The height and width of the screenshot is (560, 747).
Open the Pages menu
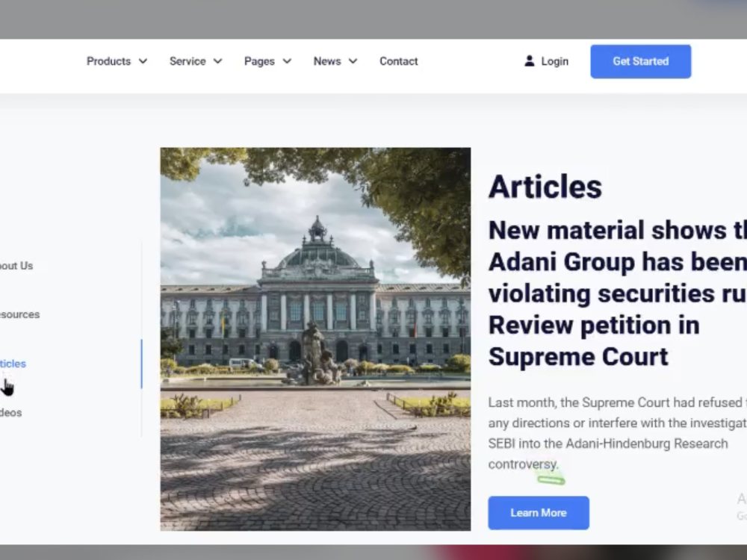[x=259, y=61]
